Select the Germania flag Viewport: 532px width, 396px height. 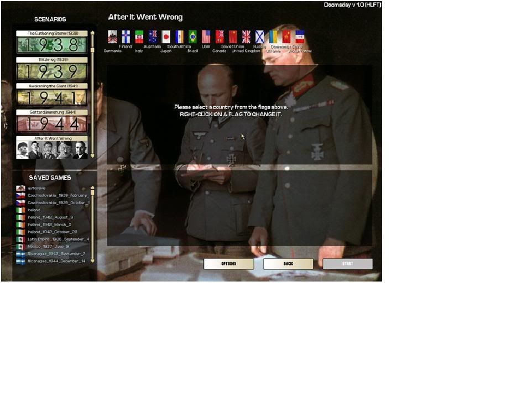pyautogui.click(x=112, y=37)
